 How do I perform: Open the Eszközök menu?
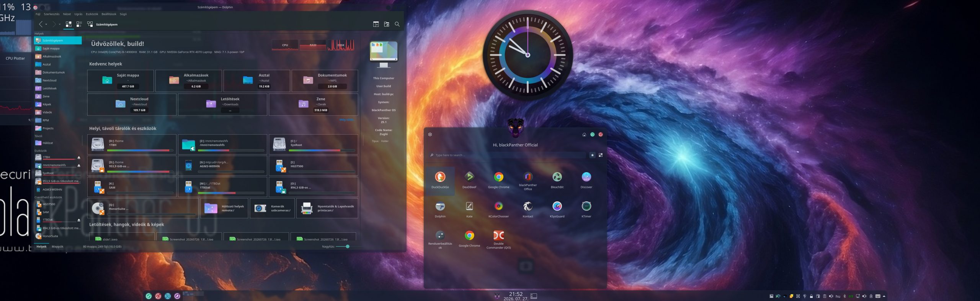point(92,14)
